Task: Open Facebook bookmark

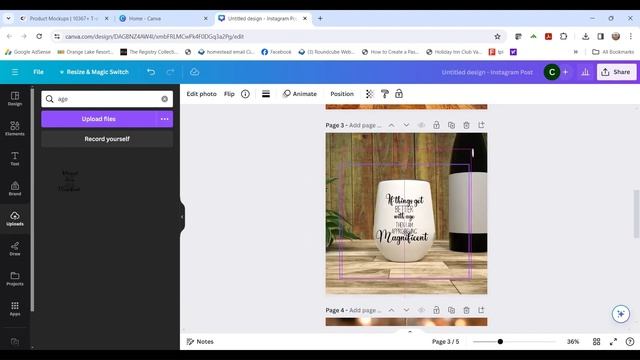Action: point(276,52)
